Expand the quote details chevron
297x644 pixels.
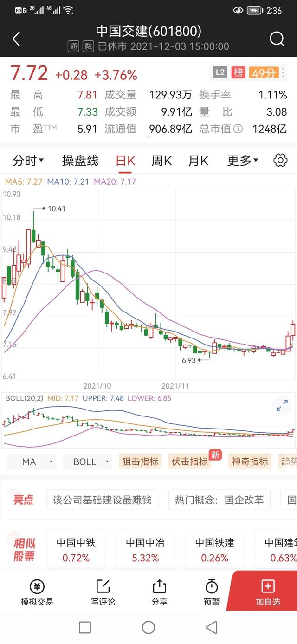pos(148,137)
